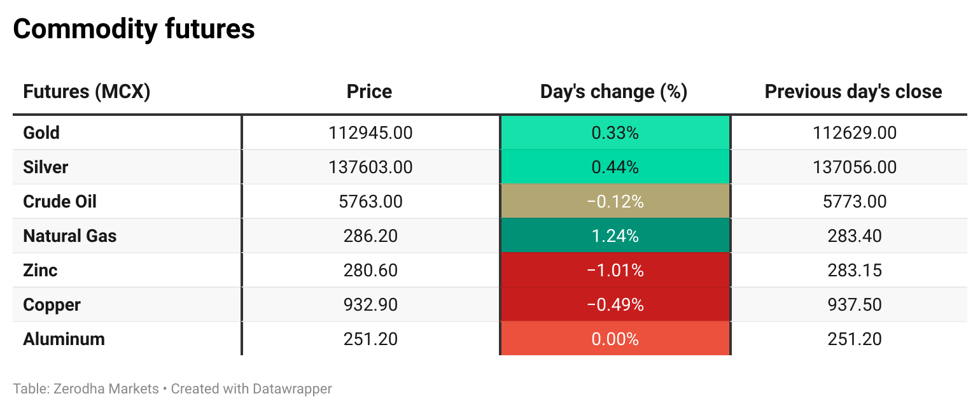Select the Crude Oil row label
980x410 pixels.
point(60,201)
